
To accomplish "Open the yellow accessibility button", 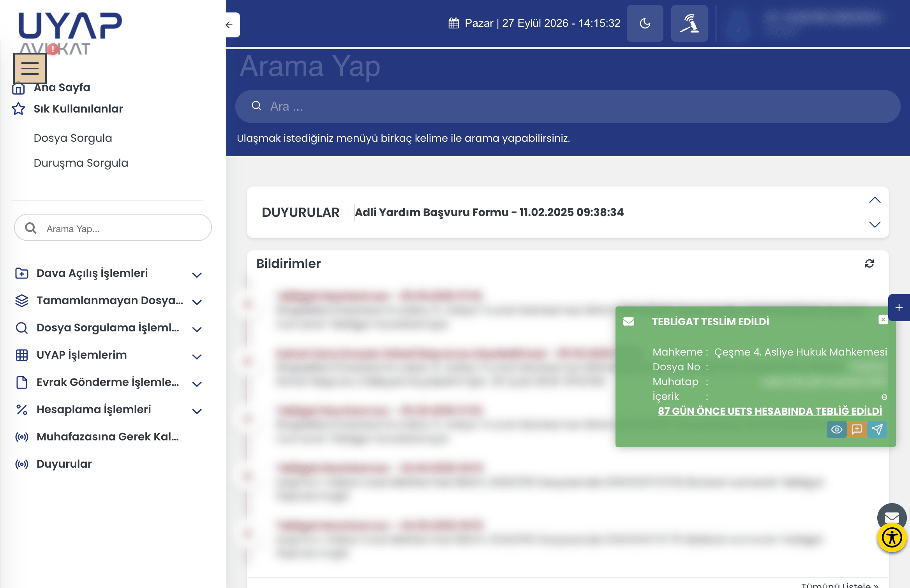I will 892,538.
